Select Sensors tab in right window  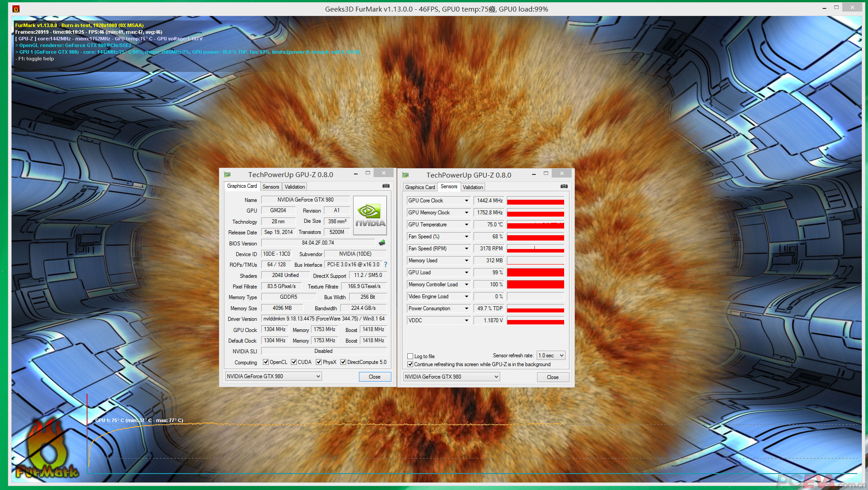(x=449, y=186)
